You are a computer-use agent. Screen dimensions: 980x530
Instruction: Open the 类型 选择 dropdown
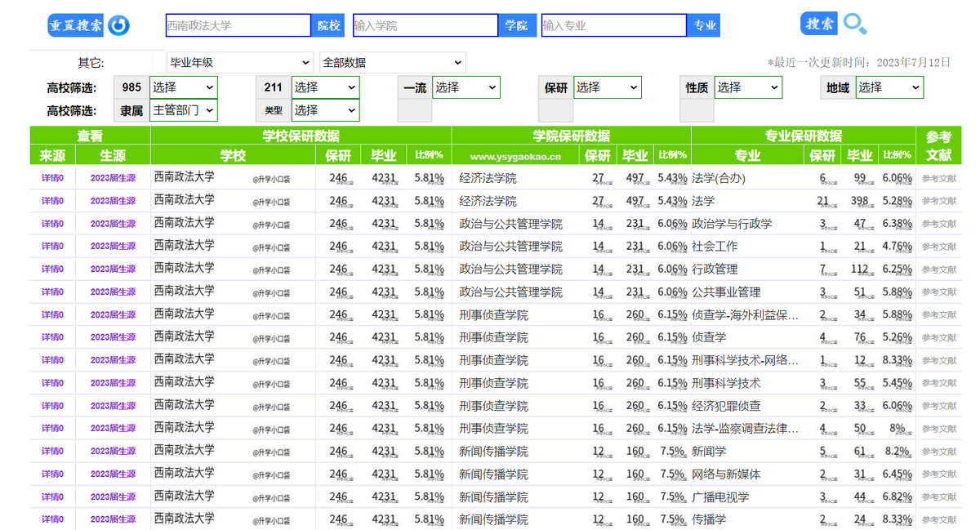[325, 109]
